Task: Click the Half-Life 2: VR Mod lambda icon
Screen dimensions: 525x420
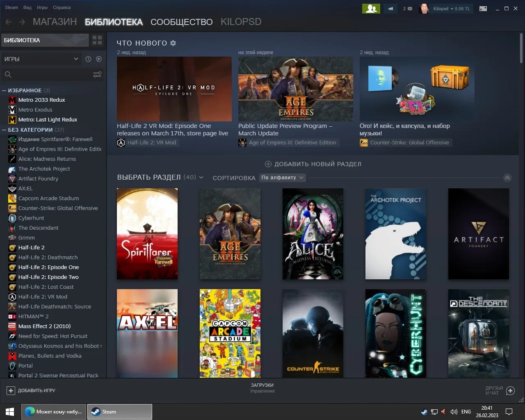Action: pyautogui.click(x=121, y=143)
